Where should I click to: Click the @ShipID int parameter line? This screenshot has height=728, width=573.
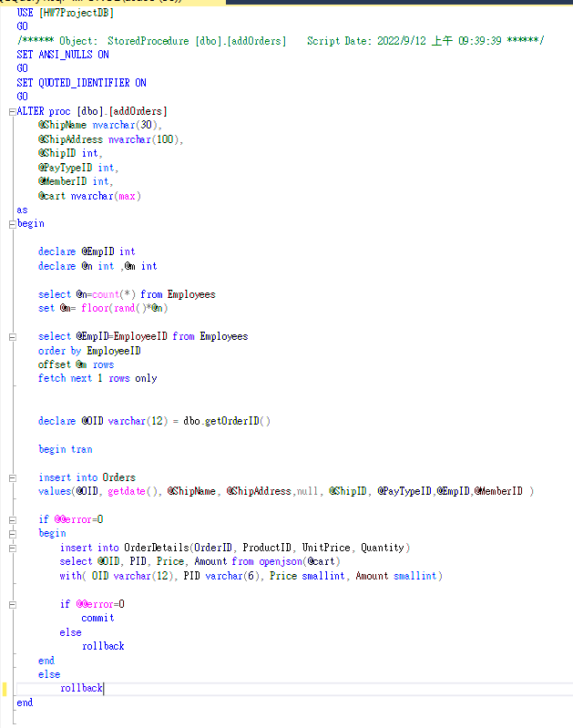70,153
